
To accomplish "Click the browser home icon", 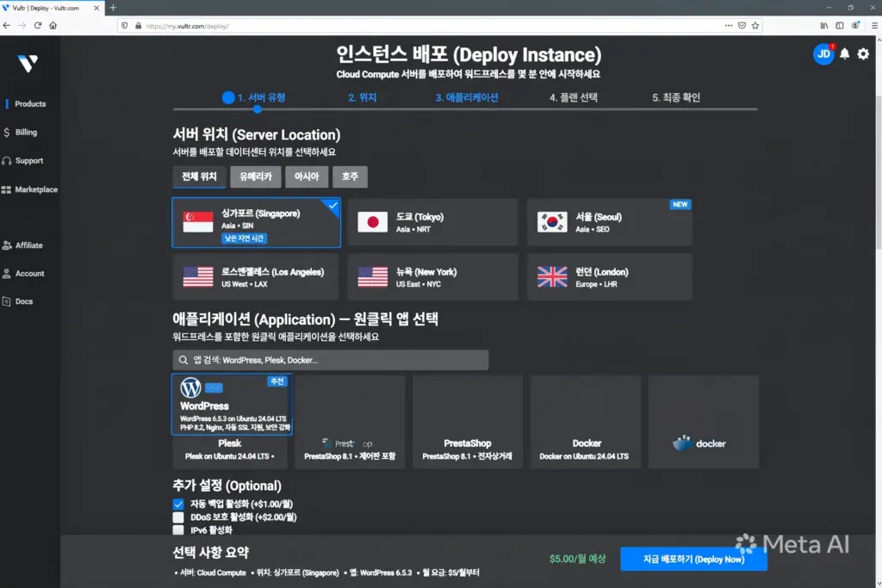I will click(53, 25).
